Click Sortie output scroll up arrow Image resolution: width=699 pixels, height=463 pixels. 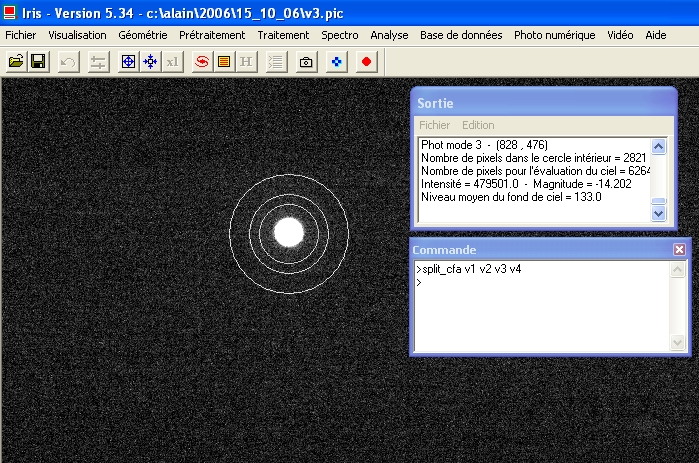[x=658, y=146]
